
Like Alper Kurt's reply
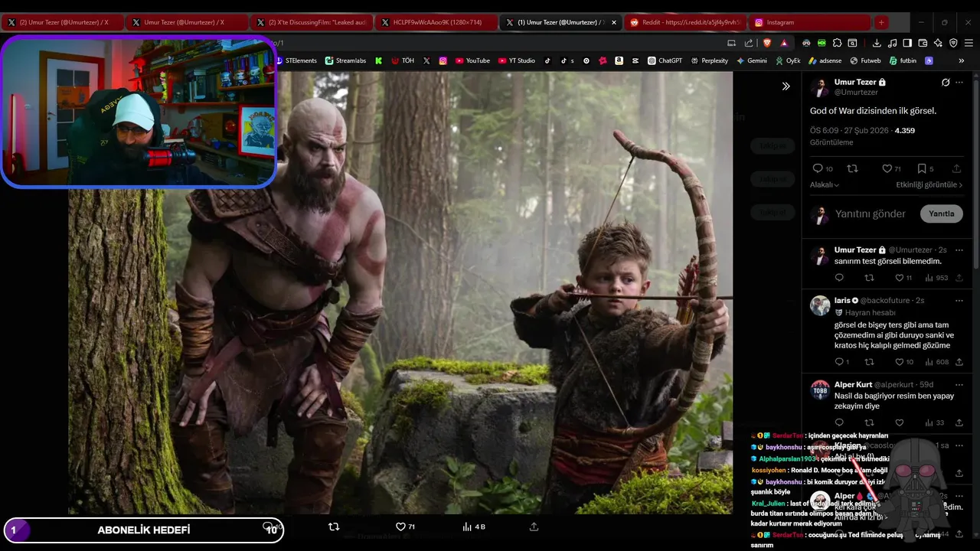tap(900, 422)
